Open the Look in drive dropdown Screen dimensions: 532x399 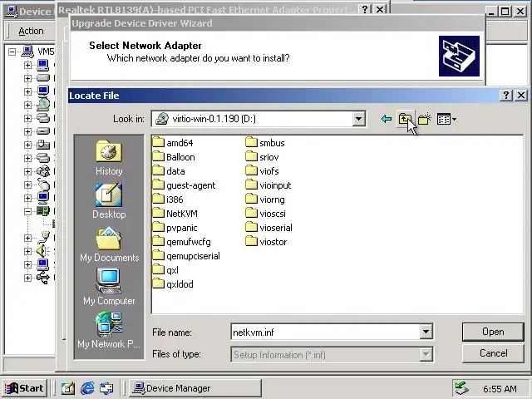[x=358, y=119]
